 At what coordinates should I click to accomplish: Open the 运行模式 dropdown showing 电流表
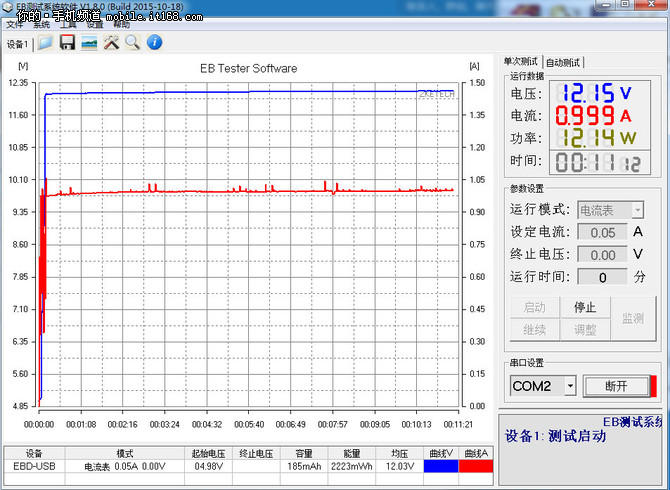pos(610,210)
